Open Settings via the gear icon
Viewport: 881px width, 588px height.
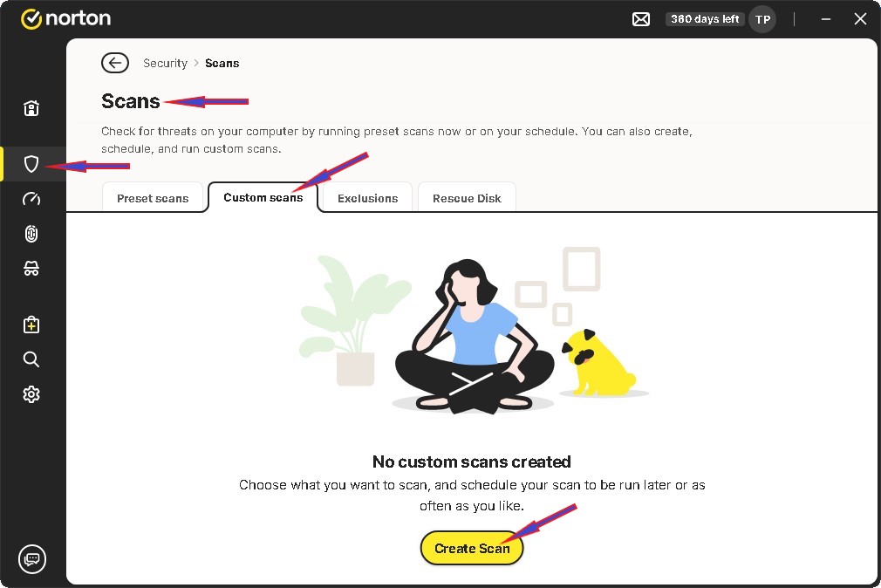(x=31, y=394)
